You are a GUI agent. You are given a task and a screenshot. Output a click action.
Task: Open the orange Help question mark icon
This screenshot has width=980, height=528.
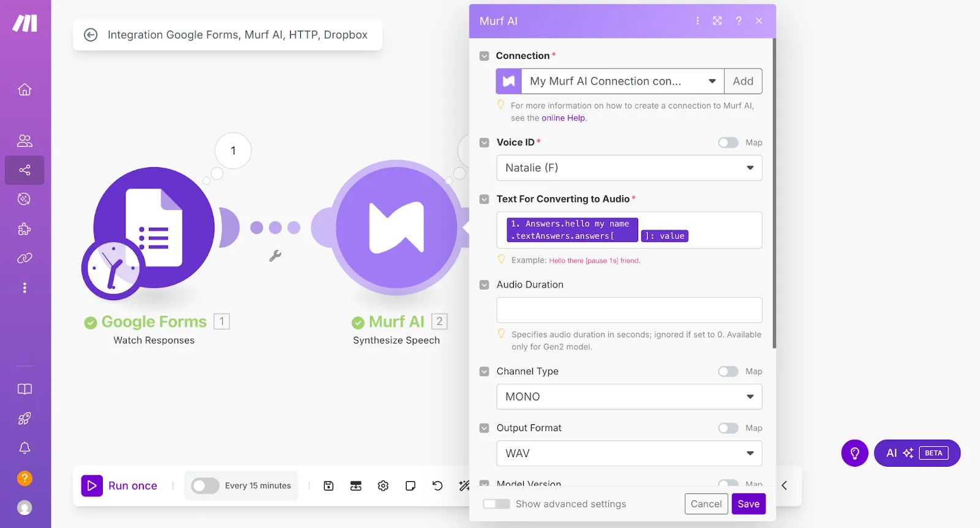coord(24,478)
